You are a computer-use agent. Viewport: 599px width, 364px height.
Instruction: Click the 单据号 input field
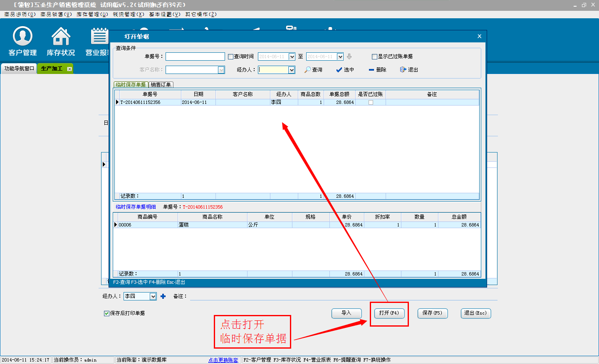pyautogui.click(x=195, y=57)
